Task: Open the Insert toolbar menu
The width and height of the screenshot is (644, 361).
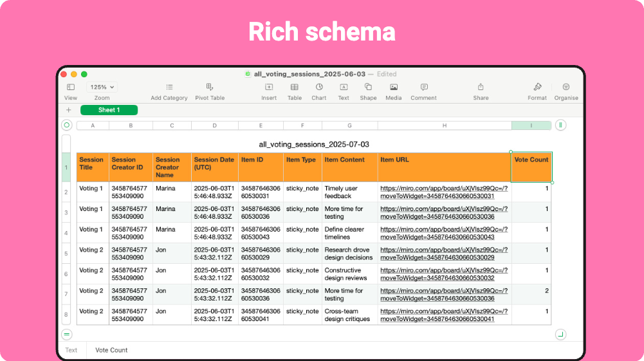Action: pos(269,87)
